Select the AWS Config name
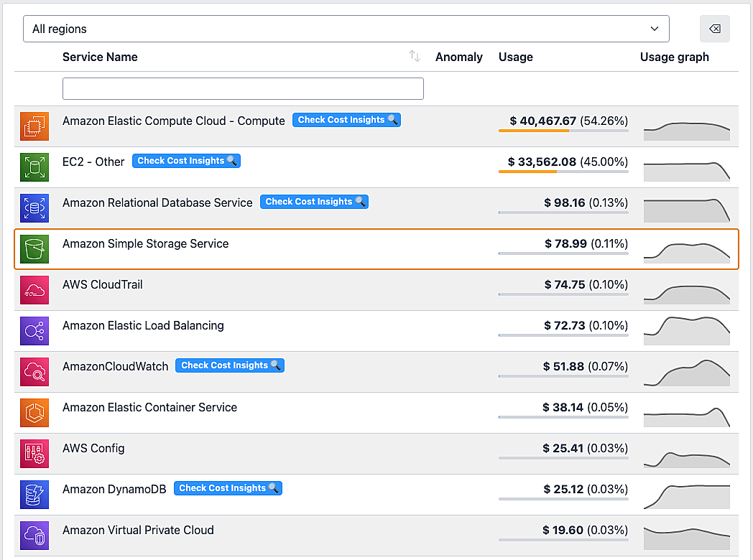Viewport: 753px width, 560px height. [x=93, y=448]
